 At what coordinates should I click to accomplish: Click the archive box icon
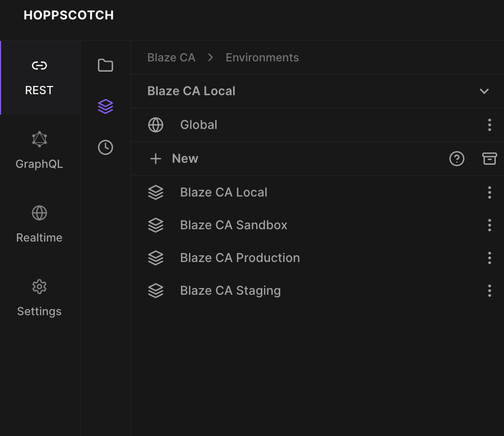489,159
